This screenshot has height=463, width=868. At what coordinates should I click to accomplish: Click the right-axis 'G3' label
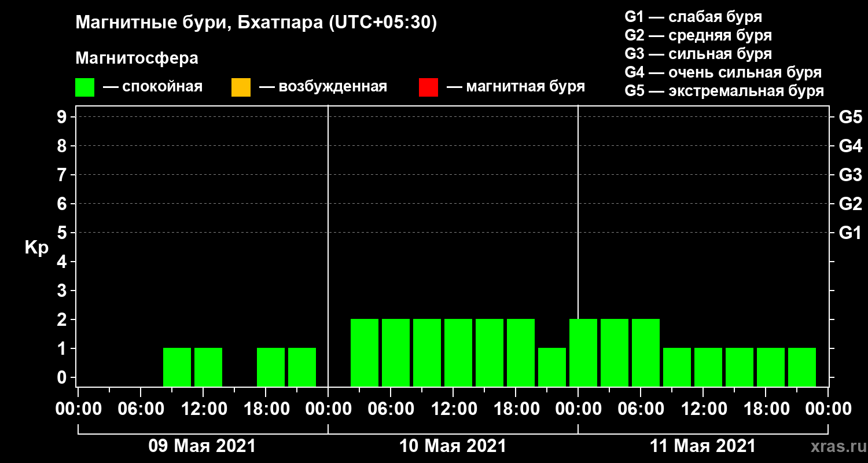click(850, 175)
